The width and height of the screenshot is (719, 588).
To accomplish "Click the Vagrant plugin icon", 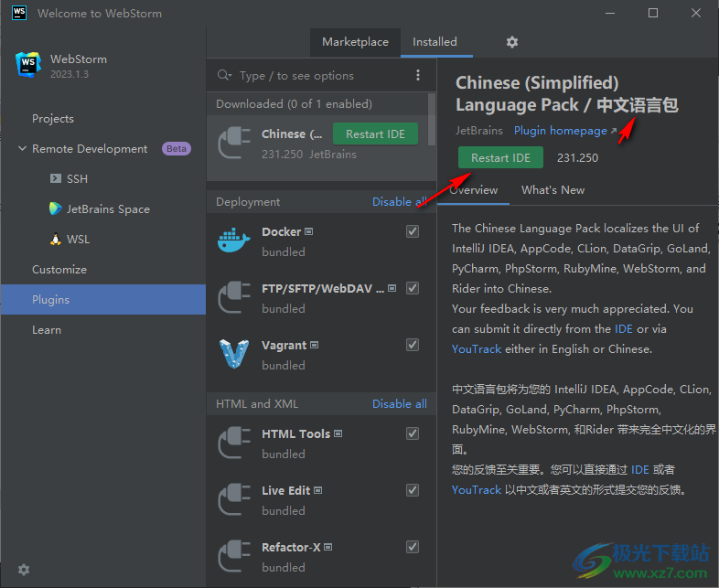I will [x=234, y=354].
